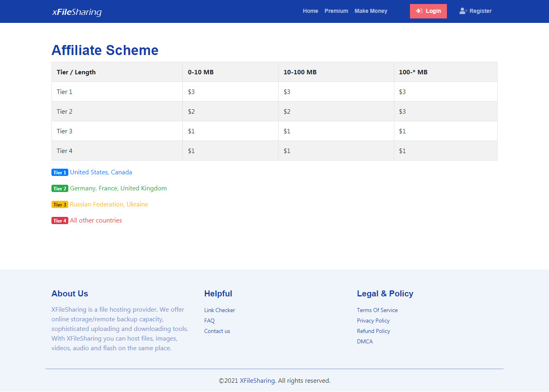Open the Privacy Policy link

click(x=373, y=321)
